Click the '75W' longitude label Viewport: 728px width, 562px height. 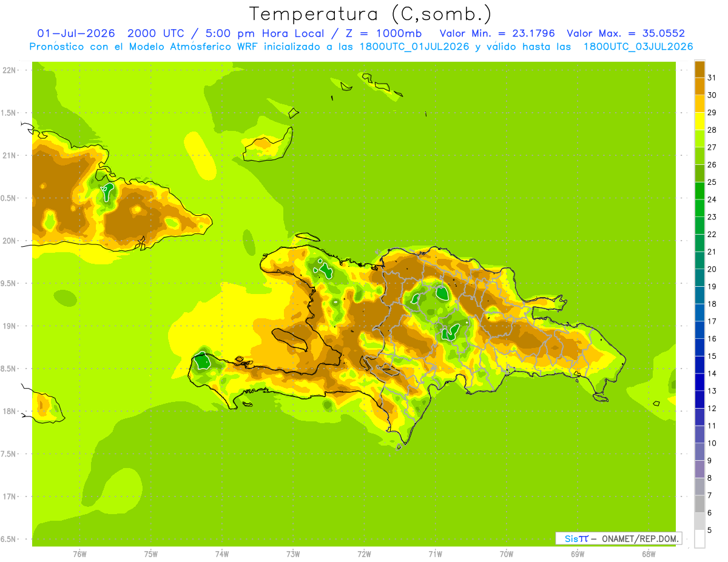click(x=150, y=554)
